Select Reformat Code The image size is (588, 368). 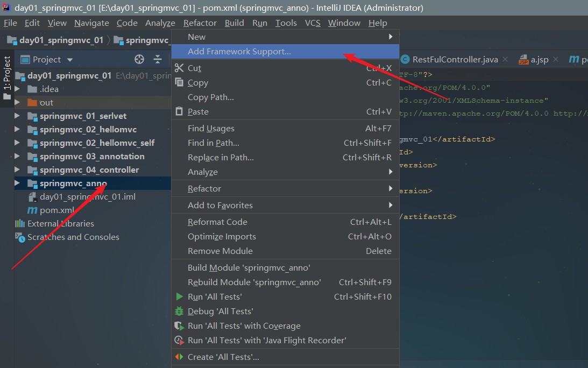(x=285, y=222)
